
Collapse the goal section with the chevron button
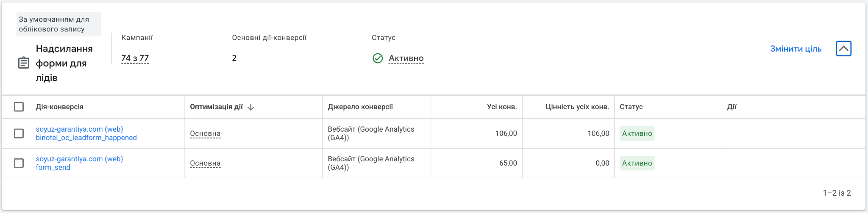[843, 49]
